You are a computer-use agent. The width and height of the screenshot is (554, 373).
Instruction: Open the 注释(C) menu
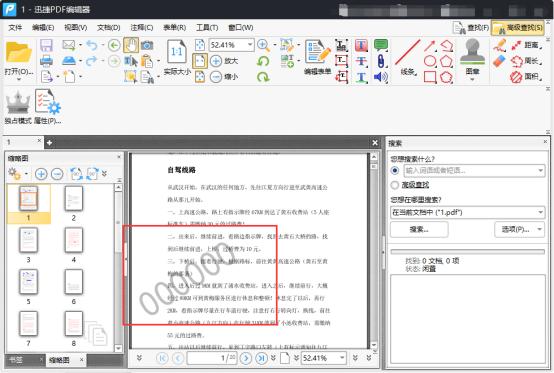click(142, 27)
